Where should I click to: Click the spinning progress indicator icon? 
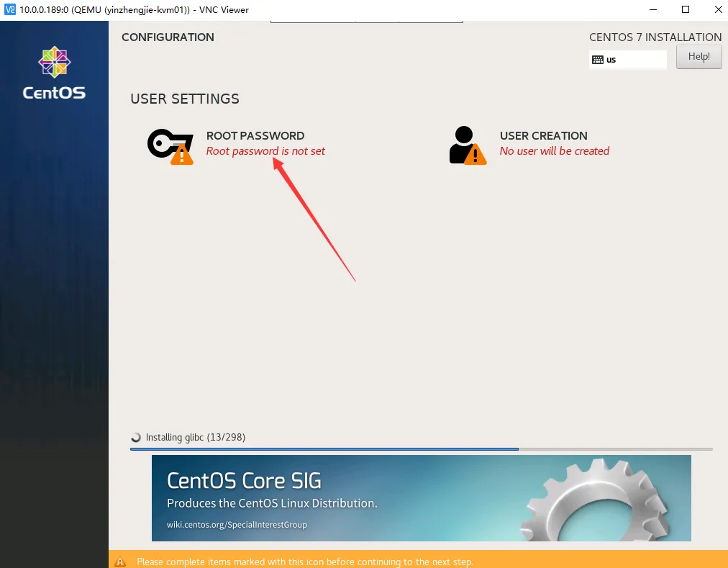pyautogui.click(x=135, y=438)
